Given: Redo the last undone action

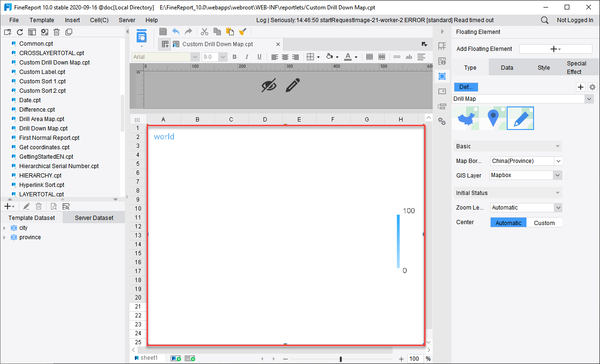Looking at the screenshot, I should point(188,32).
